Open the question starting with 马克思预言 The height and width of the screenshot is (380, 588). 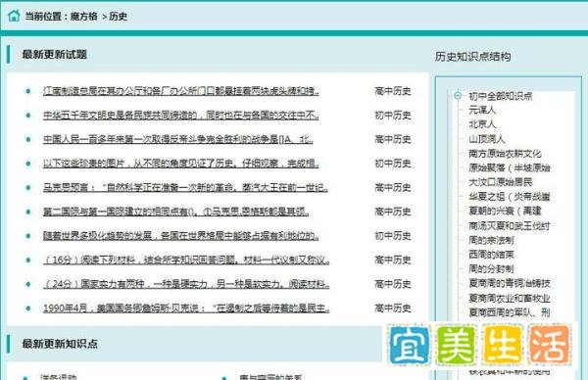click(x=185, y=187)
